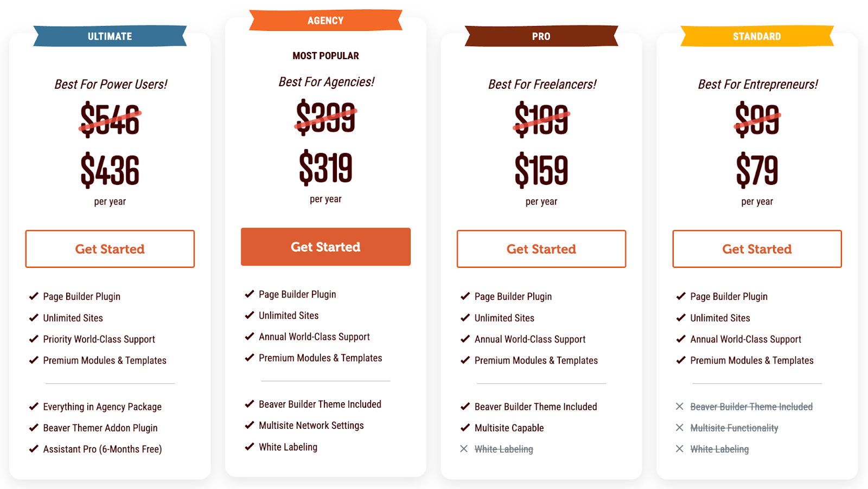
Task: Click the Pro plan ribbon banner
Action: tap(541, 36)
